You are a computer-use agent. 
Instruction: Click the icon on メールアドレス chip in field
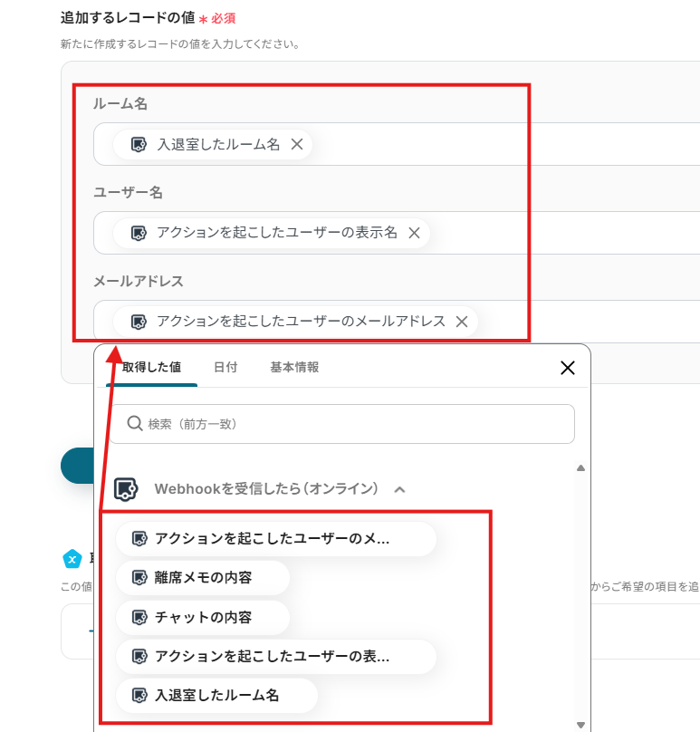(139, 322)
